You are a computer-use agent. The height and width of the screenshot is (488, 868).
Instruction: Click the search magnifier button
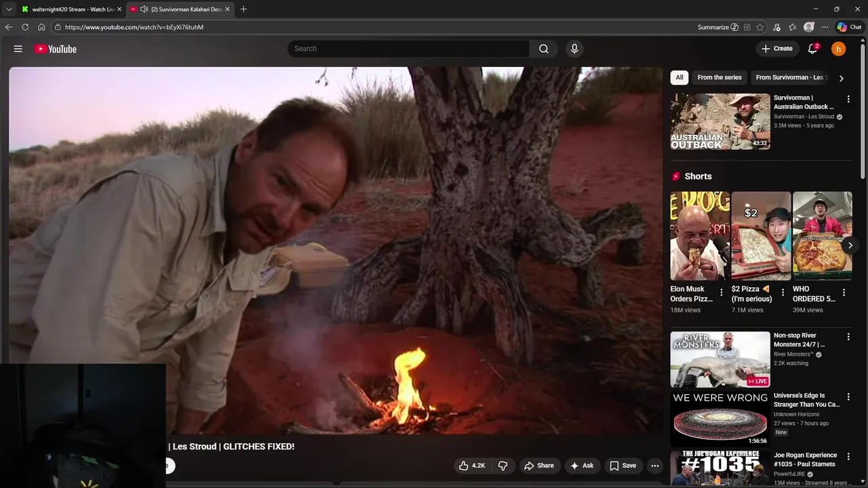[544, 49]
